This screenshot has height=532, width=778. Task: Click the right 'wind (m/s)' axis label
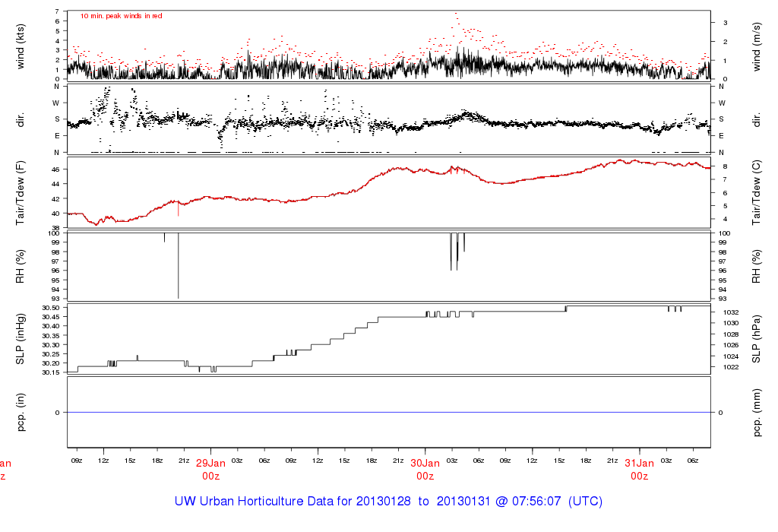click(x=756, y=46)
